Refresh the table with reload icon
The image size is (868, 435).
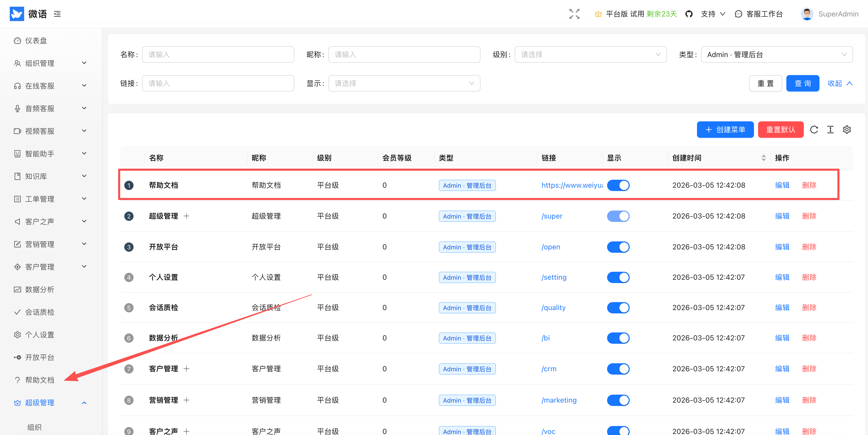point(814,130)
